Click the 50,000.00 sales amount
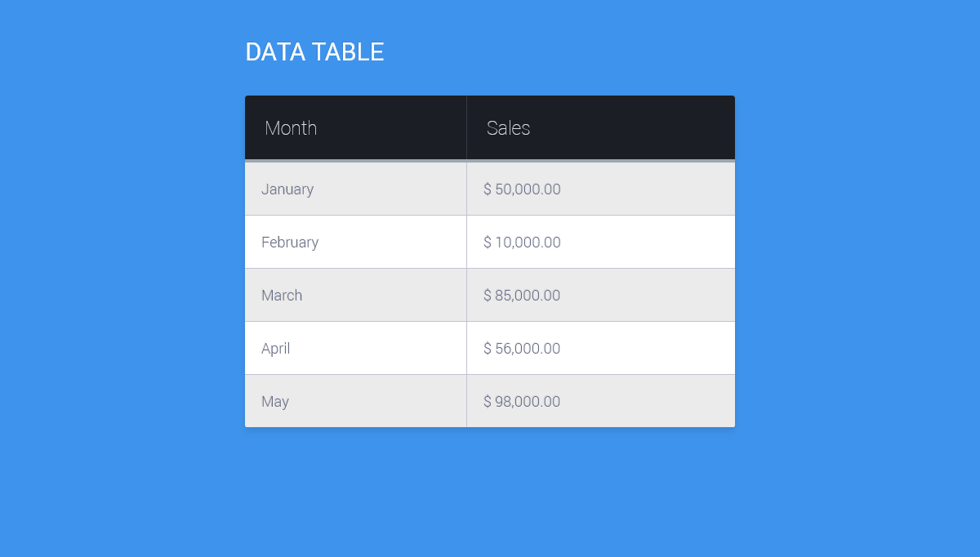 click(528, 189)
